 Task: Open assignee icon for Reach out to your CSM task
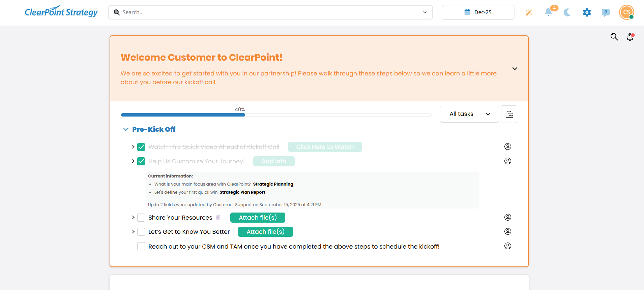(508, 246)
